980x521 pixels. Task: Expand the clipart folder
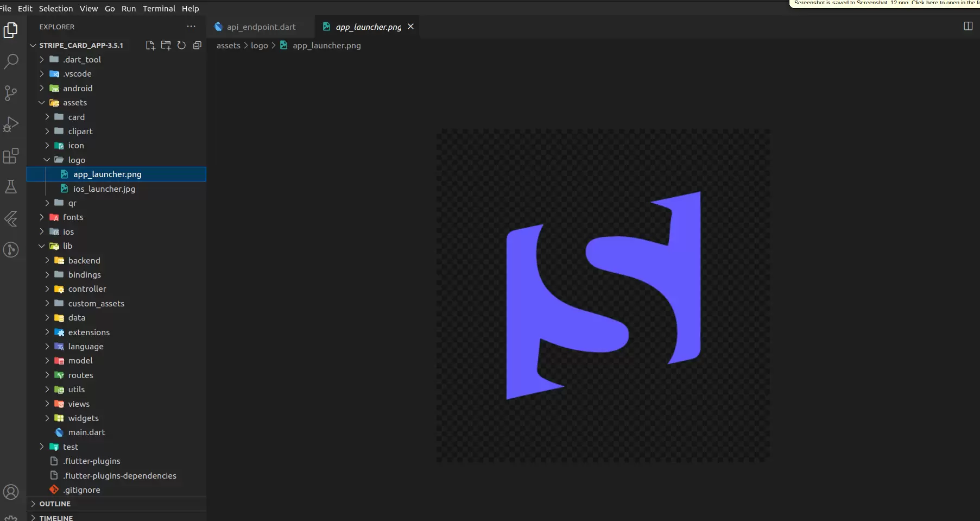(x=116, y=131)
